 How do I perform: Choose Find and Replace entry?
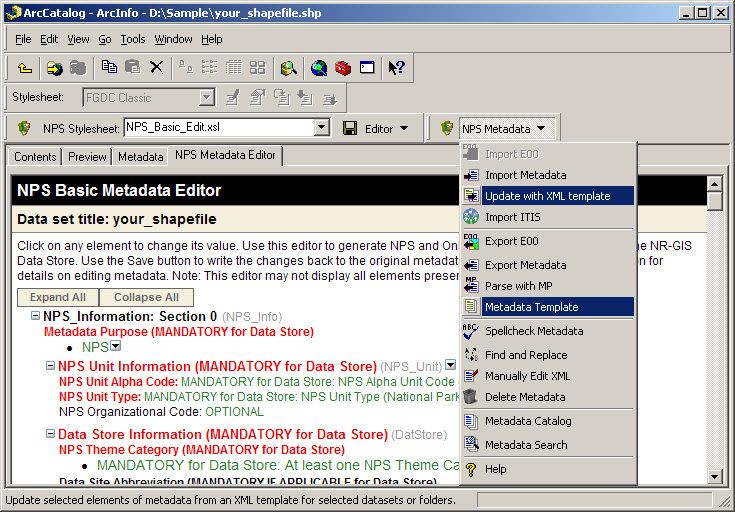[548, 355]
